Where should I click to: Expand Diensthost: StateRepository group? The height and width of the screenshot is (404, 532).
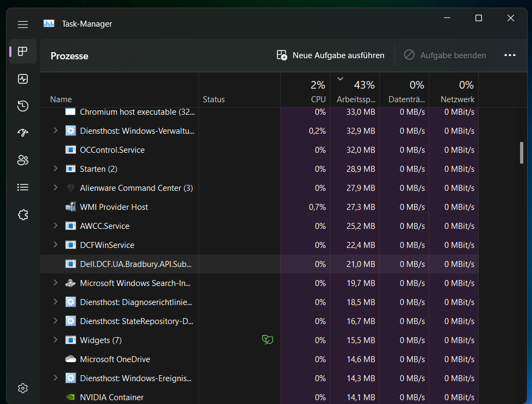55,320
